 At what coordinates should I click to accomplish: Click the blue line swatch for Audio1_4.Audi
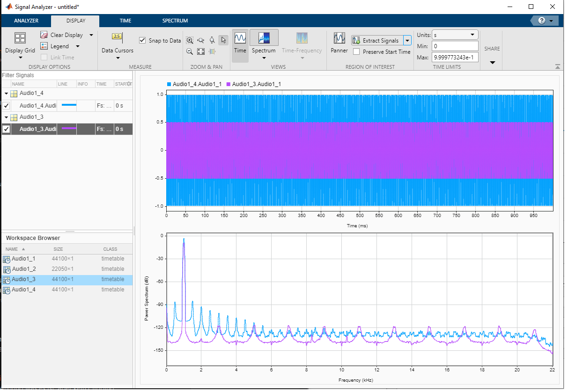69,106
